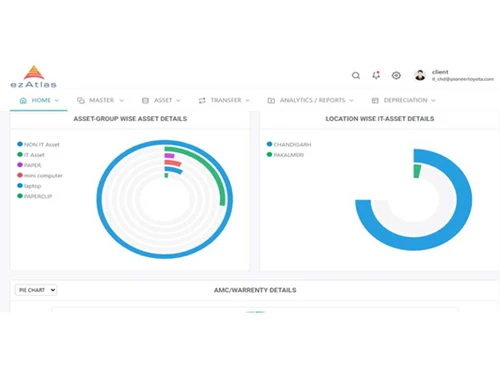Open the settings gear icon
Screen dimensions: 500x375
pyautogui.click(x=396, y=75)
